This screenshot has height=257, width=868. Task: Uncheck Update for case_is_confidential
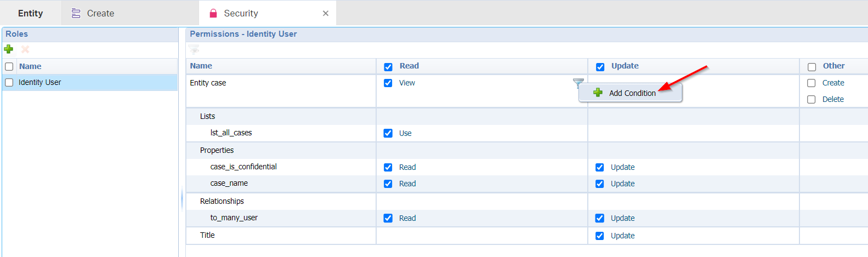(x=600, y=168)
